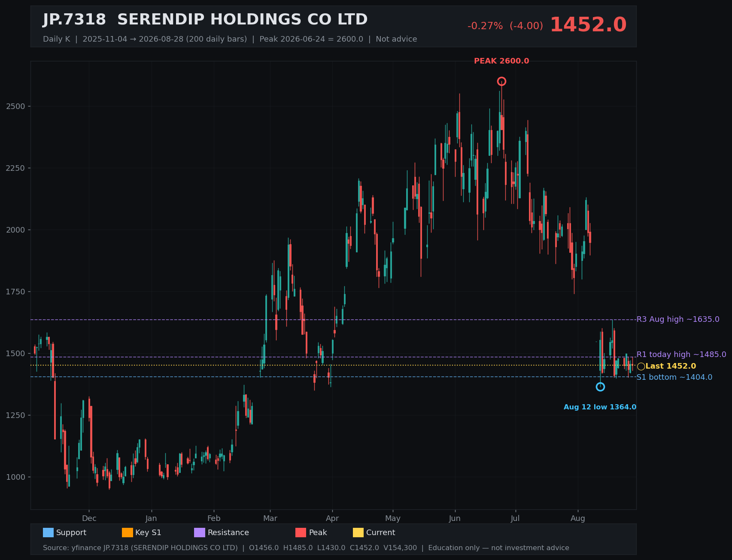The width and height of the screenshot is (732, 560).
Task: Click the Daily K date range subtitle
Action: (230, 39)
